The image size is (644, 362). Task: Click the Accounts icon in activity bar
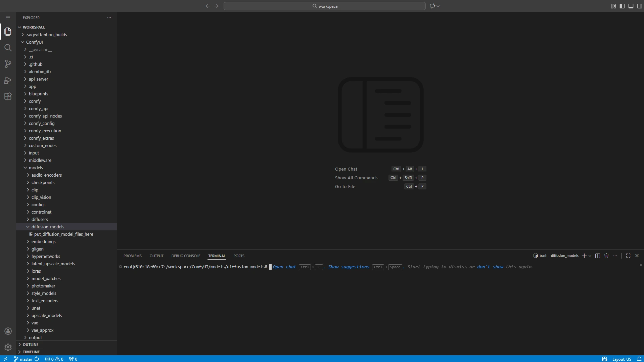click(x=8, y=331)
